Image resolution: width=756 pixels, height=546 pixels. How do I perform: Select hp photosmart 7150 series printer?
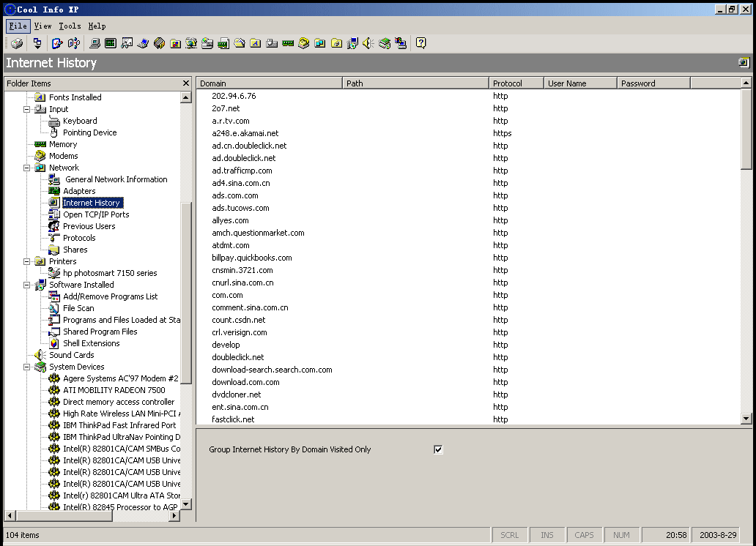[110, 273]
